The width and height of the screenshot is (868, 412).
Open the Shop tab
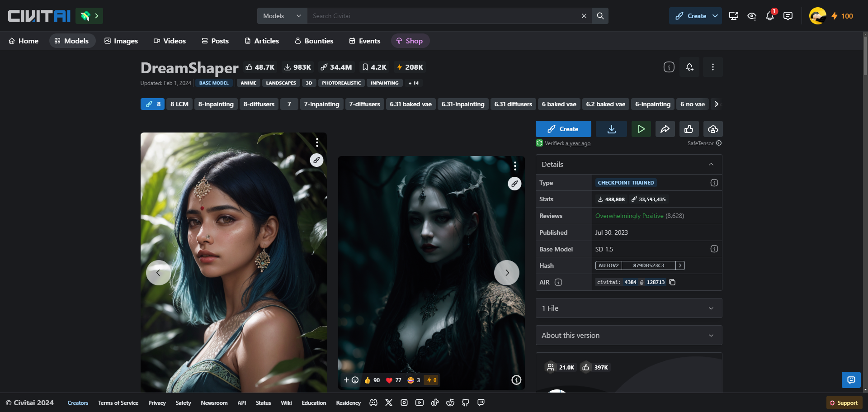click(x=410, y=41)
